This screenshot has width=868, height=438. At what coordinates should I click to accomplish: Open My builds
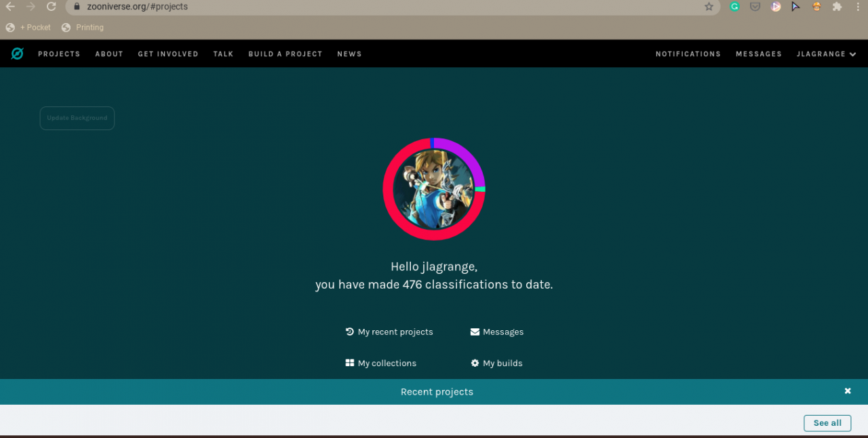[x=497, y=363]
